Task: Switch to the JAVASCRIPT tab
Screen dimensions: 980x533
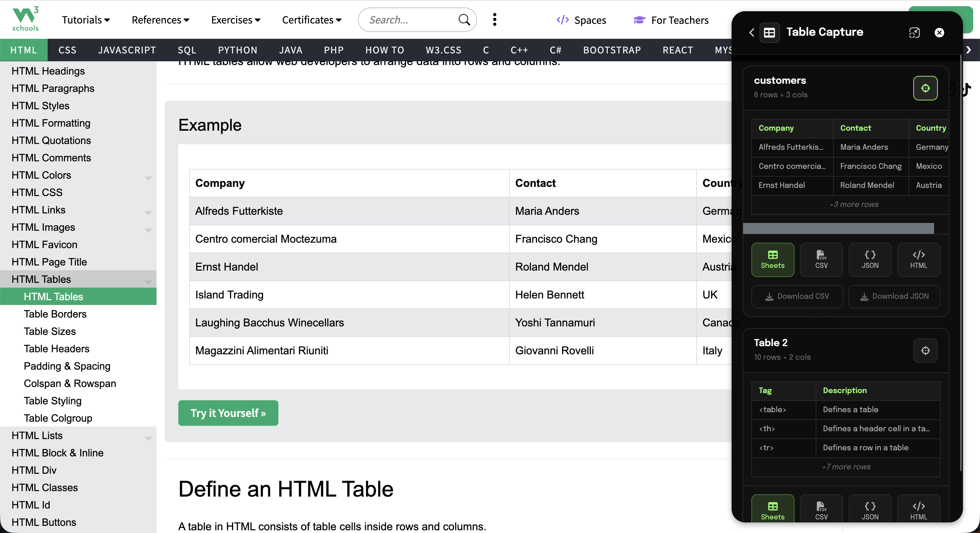Action: (127, 50)
